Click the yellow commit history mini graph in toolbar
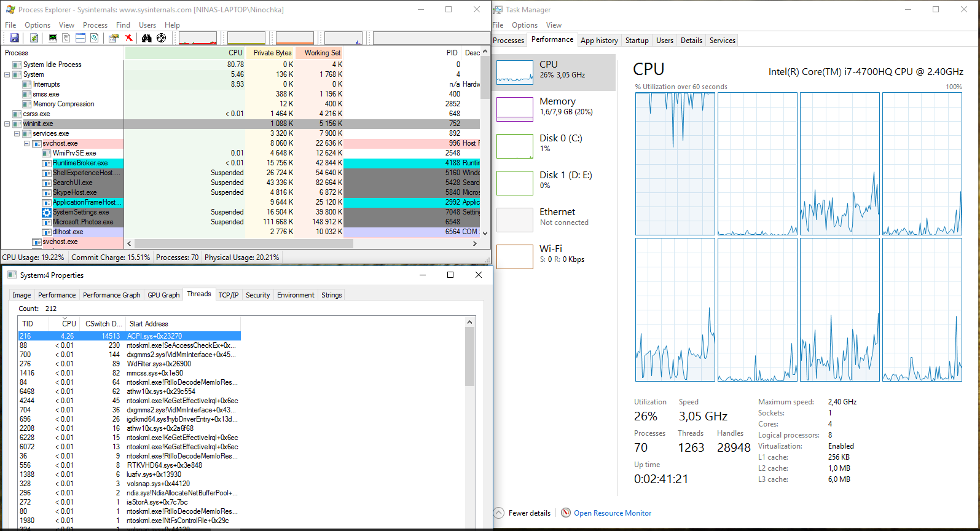This screenshot has width=980, height=531. (246, 38)
